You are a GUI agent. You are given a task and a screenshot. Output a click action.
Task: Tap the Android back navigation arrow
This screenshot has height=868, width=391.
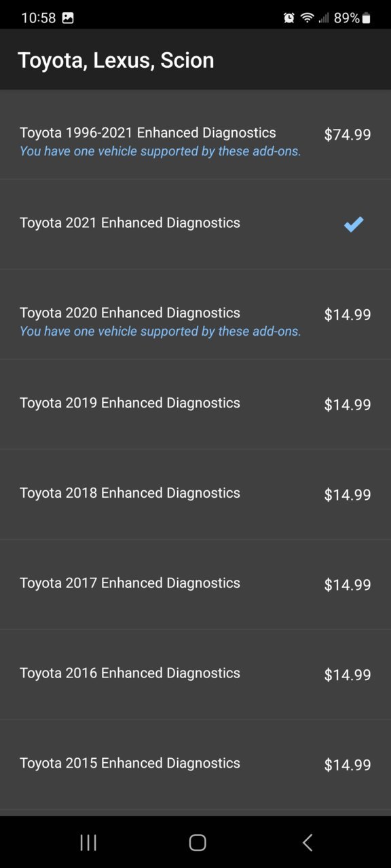(x=308, y=842)
